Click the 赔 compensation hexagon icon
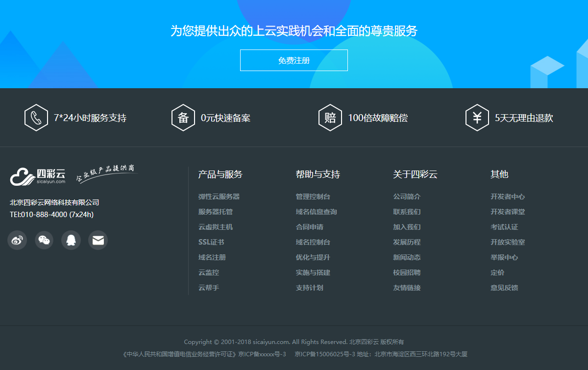The width and height of the screenshot is (588, 370). 330,118
